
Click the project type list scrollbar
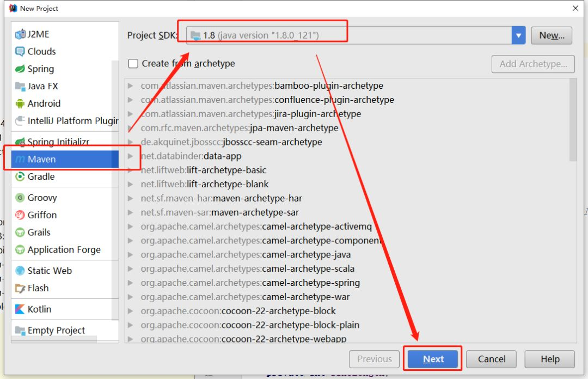click(115, 189)
